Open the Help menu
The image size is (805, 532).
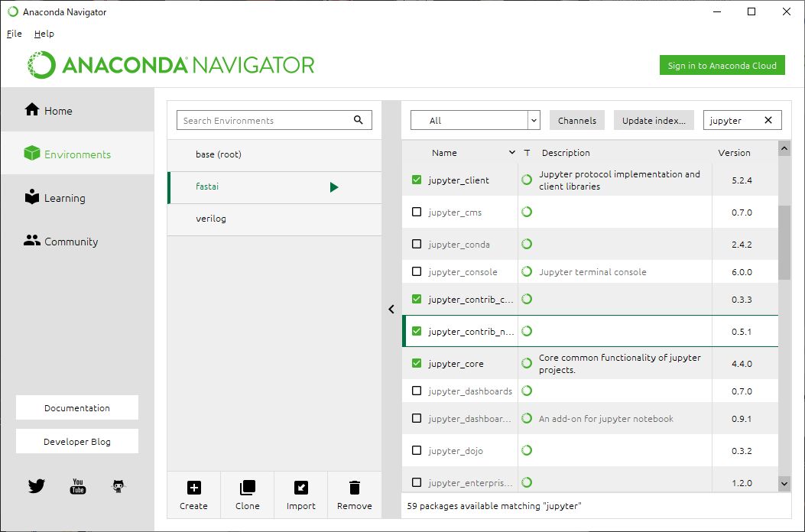[44, 34]
